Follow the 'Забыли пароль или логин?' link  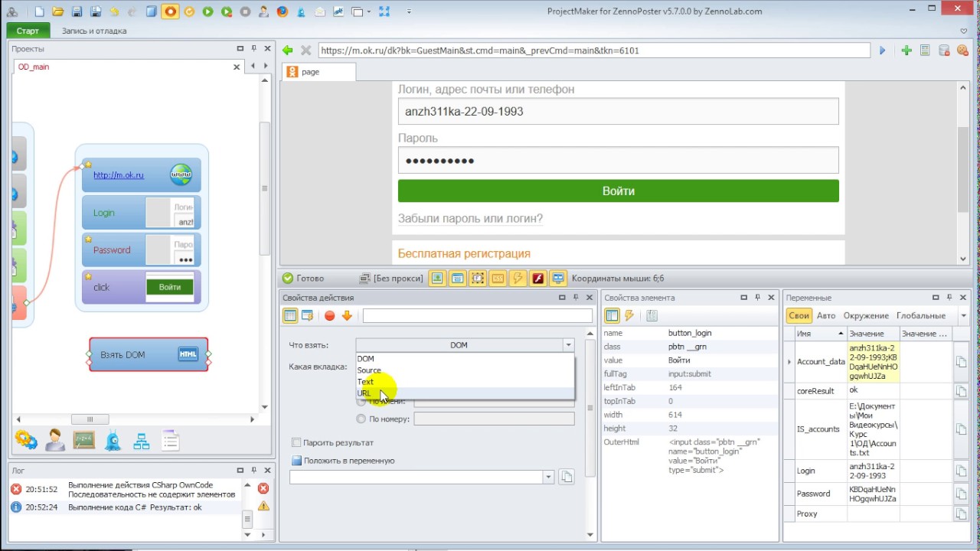(470, 219)
